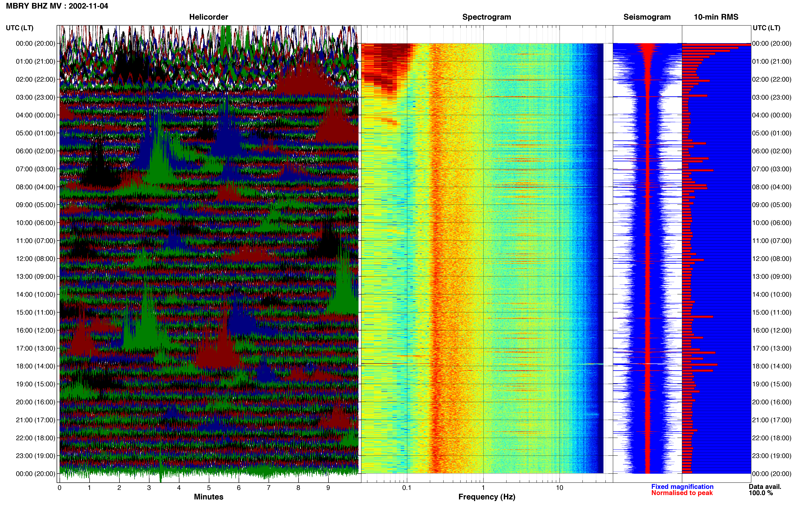Image resolution: width=812 pixels, height=508 pixels.
Task: Click "10:00 (06:00)" beside the Helicorder
Action: click(x=36, y=223)
